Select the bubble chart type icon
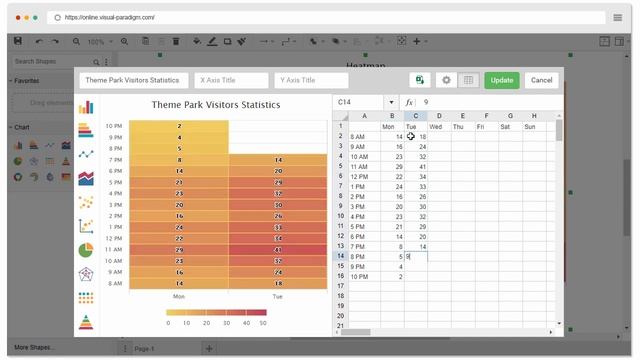 [x=86, y=226]
